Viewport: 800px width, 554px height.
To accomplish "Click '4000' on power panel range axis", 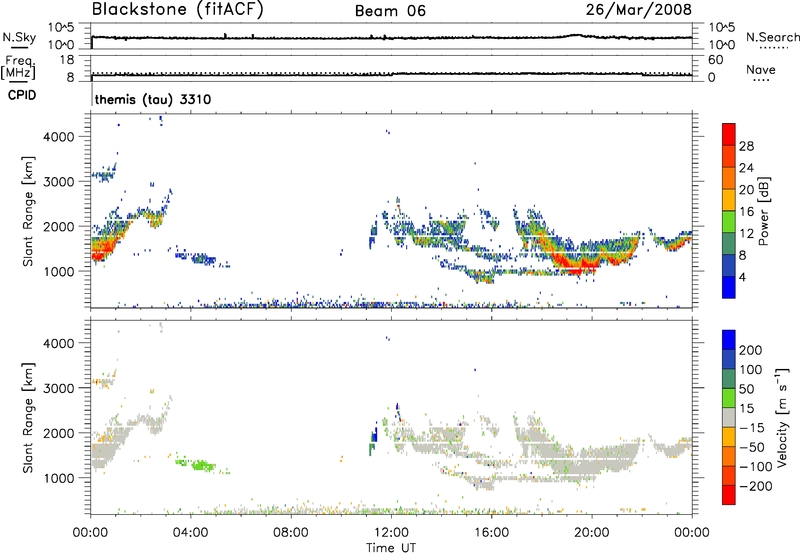I will 59,137.
